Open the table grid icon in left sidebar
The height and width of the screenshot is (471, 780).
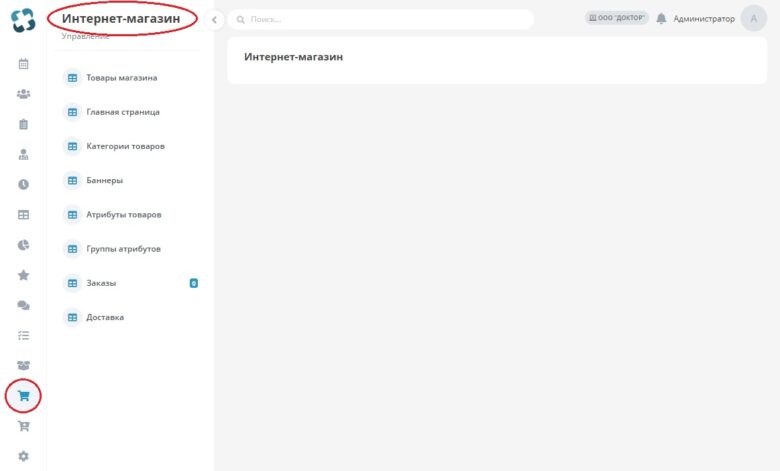[x=23, y=215]
